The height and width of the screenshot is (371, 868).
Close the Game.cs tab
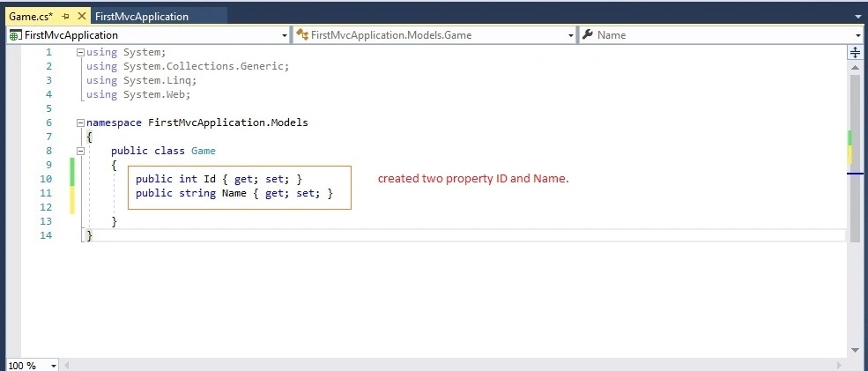click(81, 16)
